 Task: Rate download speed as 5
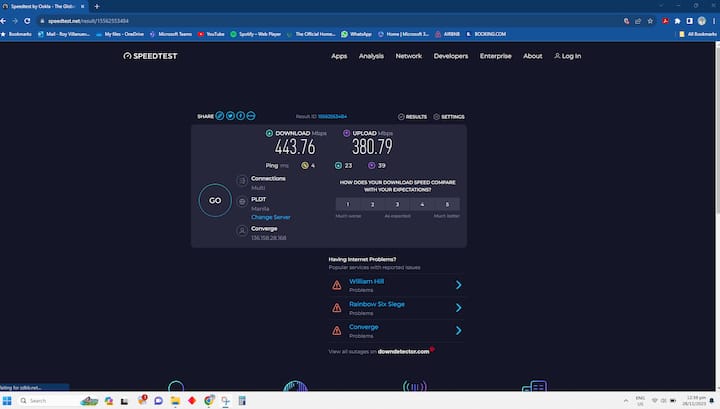pyautogui.click(x=447, y=204)
